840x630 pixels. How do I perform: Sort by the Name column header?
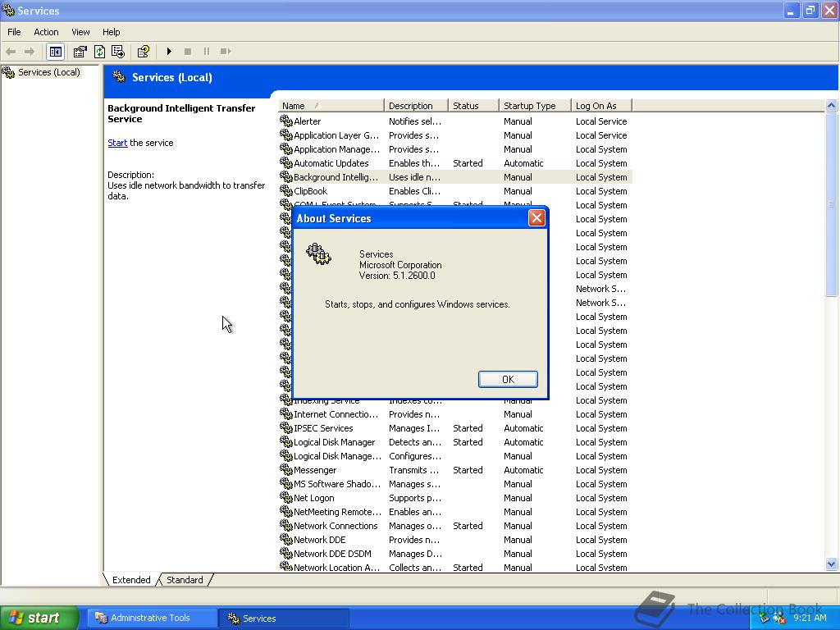[331, 106]
